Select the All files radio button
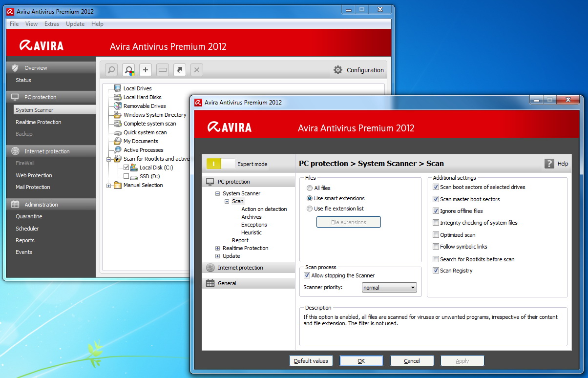The width and height of the screenshot is (588, 378). click(x=309, y=188)
